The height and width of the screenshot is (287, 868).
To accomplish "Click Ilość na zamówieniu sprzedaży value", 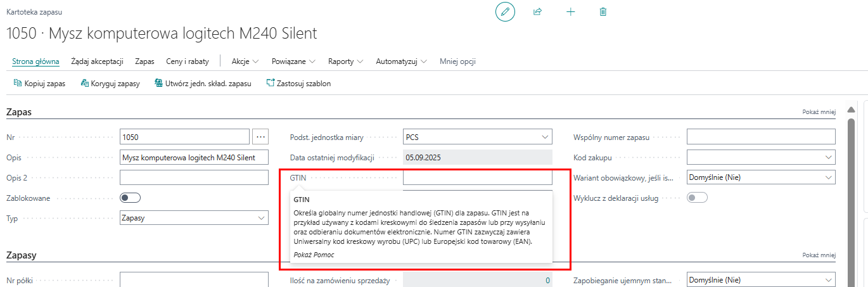I will (478, 279).
